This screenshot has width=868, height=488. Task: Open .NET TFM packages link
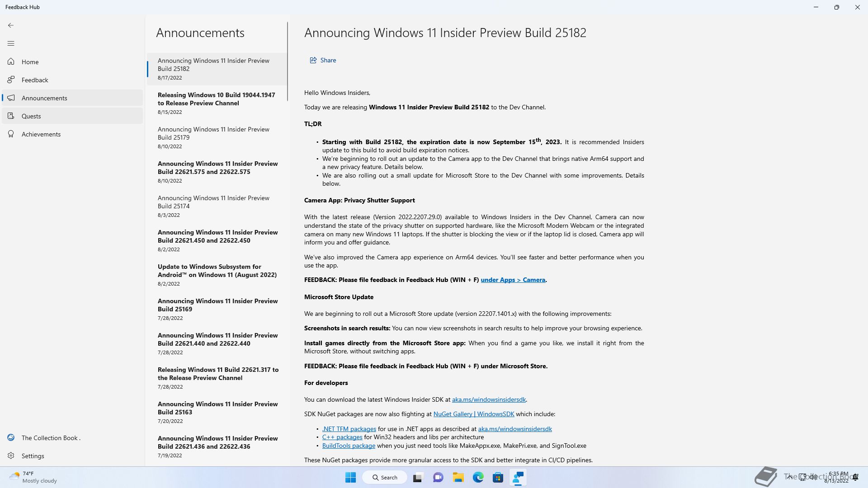349,429
